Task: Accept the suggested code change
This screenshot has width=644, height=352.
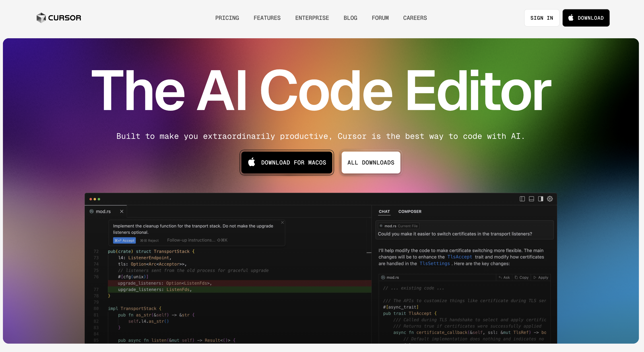Action: (x=124, y=240)
